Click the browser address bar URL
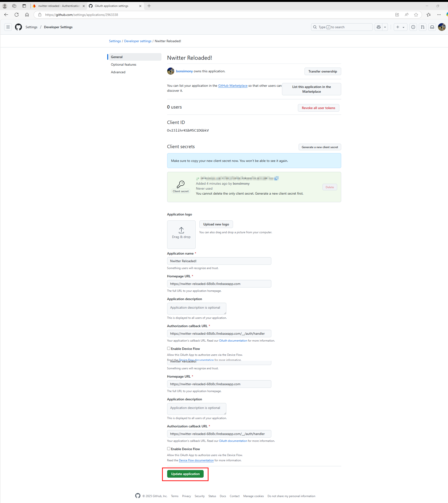 (81, 15)
